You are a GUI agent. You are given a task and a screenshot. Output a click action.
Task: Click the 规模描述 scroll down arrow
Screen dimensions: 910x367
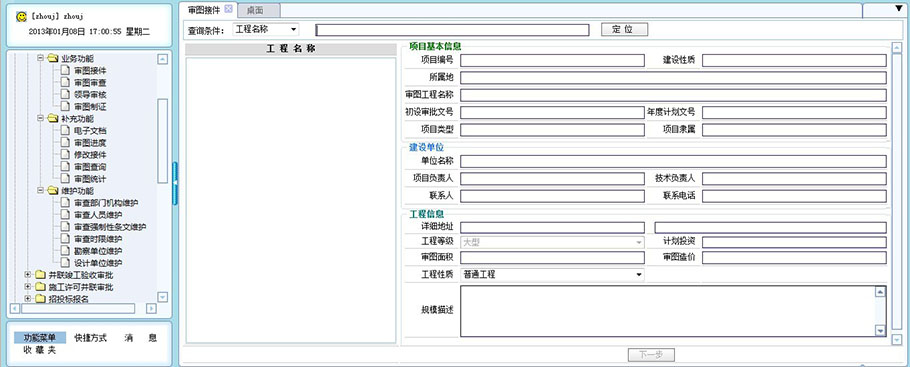880,330
